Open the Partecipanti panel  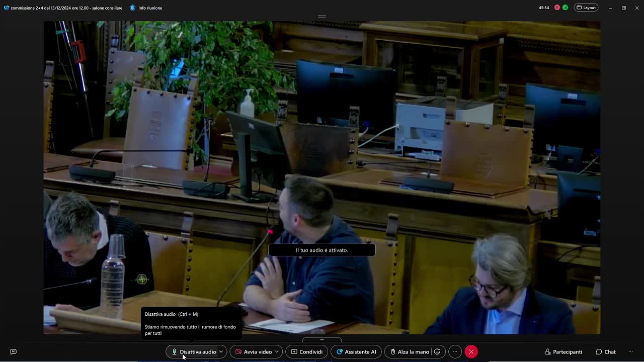(x=563, y=352)
